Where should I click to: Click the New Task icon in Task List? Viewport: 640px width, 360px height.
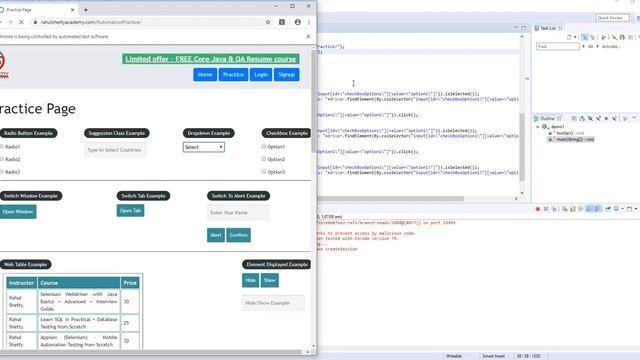tap(569, 38)
